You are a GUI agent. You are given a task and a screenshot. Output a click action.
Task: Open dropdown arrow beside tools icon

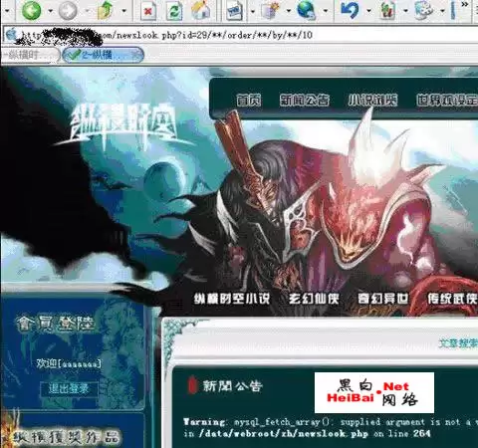405,11
